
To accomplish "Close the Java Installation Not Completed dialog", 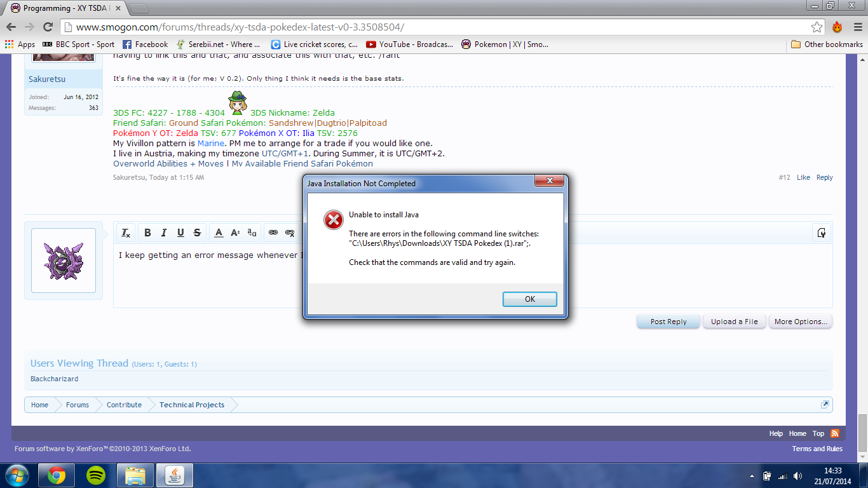I will pyautogui.click(x=549, y=182).
